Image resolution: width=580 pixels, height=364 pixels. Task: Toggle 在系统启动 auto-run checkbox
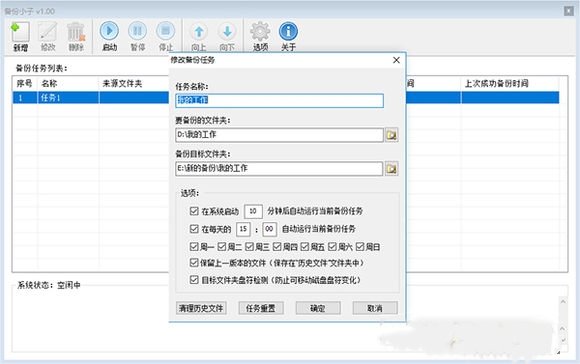click(x=194, y=211)
